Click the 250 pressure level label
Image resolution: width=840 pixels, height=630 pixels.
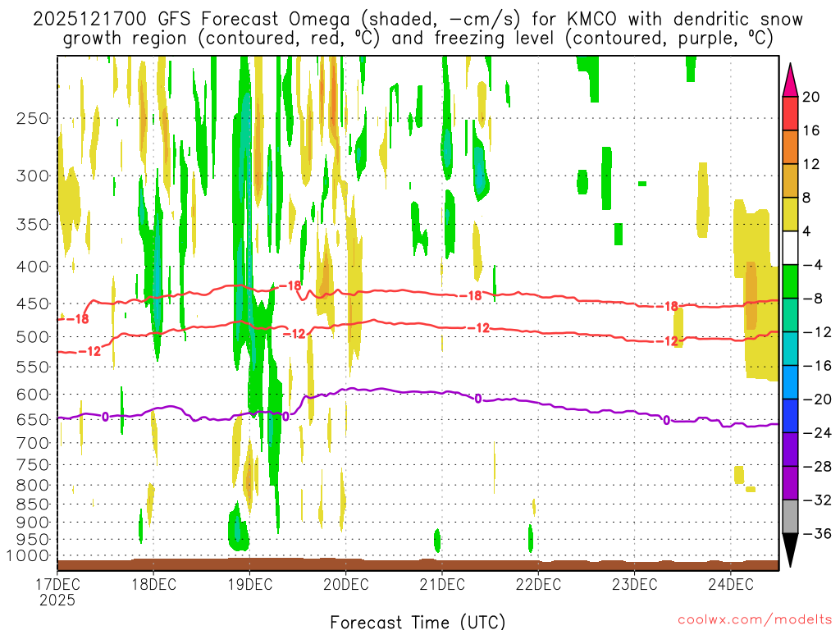point(33,118)
